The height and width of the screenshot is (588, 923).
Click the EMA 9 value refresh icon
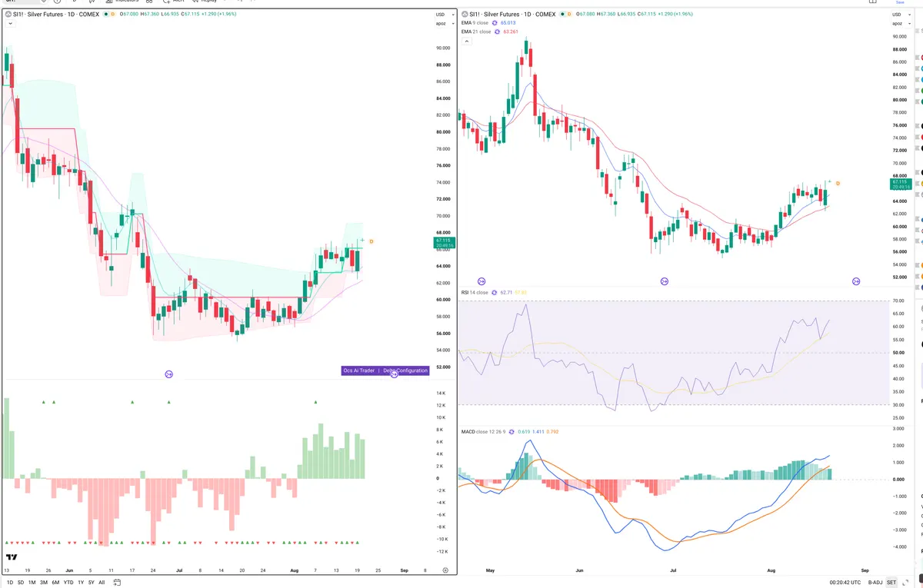(x=494, y=23)
